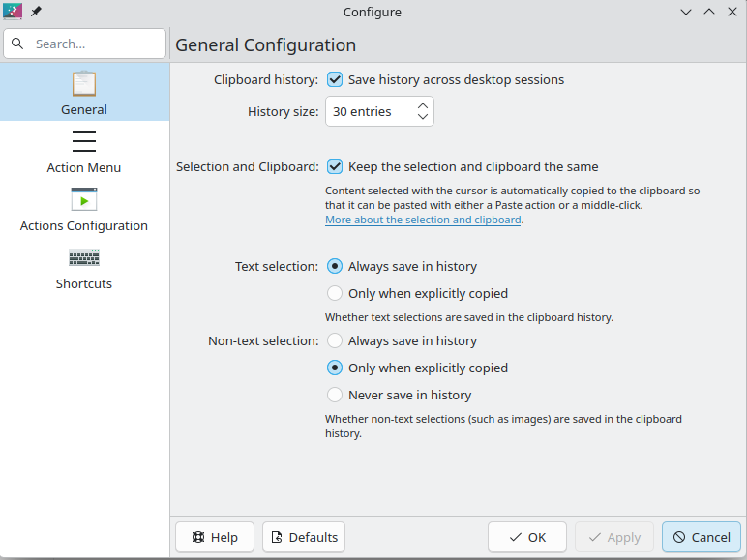This screenshot has height=560, width=747.
Task: Click the Klipper app icon in title bar
Action: [x=14, y=12]
